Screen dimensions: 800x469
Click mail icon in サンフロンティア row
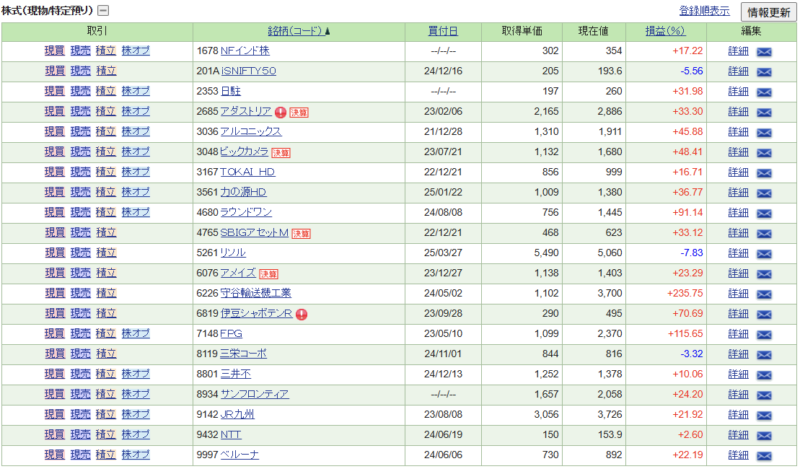tap(764, 395)
